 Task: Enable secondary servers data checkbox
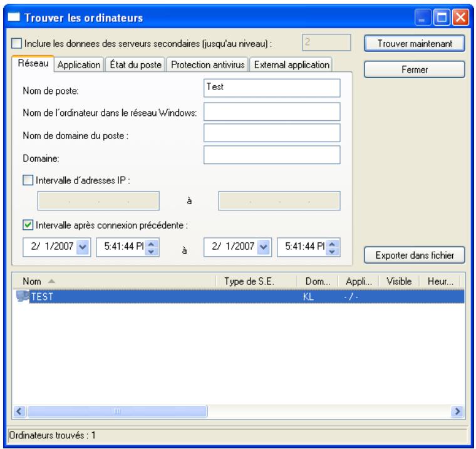pyautogui.click(x=16, y=43)
